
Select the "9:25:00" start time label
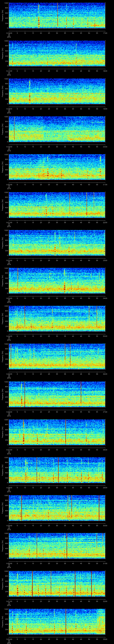(9, 374)
